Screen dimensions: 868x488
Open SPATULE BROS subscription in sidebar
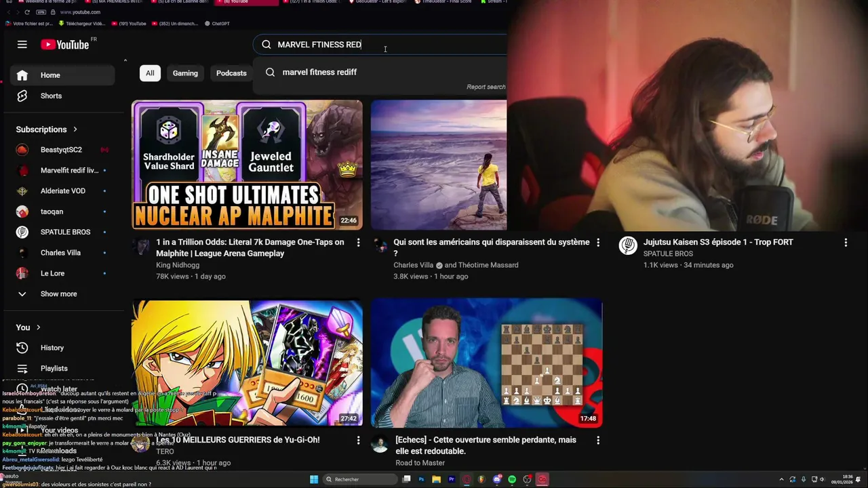click(62, 232)
